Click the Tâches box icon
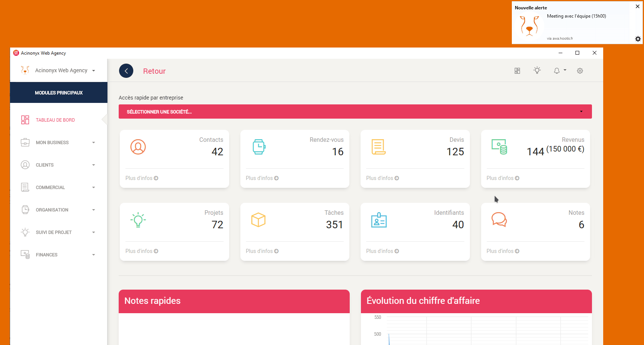The width and height of the screenshot is (644, 345). pyautogui.click(x=258, y=220)
